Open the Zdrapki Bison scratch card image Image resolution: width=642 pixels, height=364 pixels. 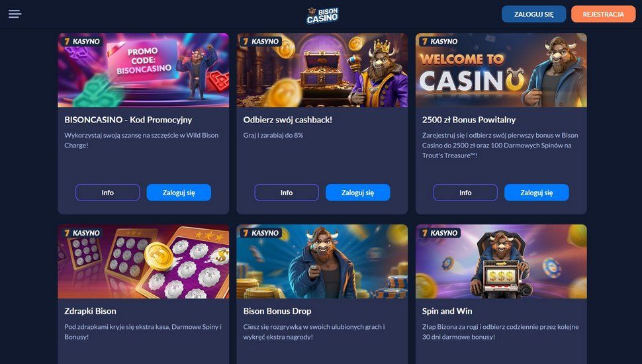[144, 261]
